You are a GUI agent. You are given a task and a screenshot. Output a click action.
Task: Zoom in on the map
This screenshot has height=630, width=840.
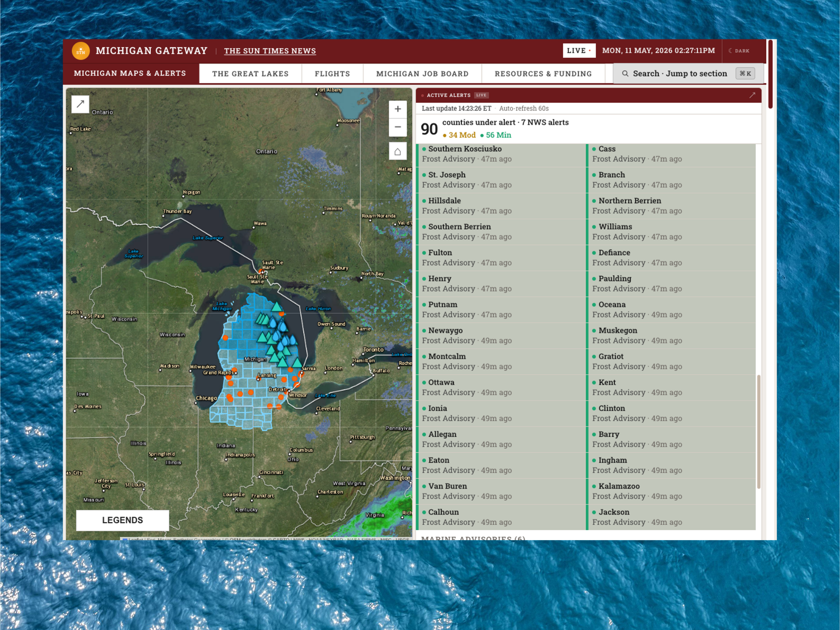pos(398,109)
